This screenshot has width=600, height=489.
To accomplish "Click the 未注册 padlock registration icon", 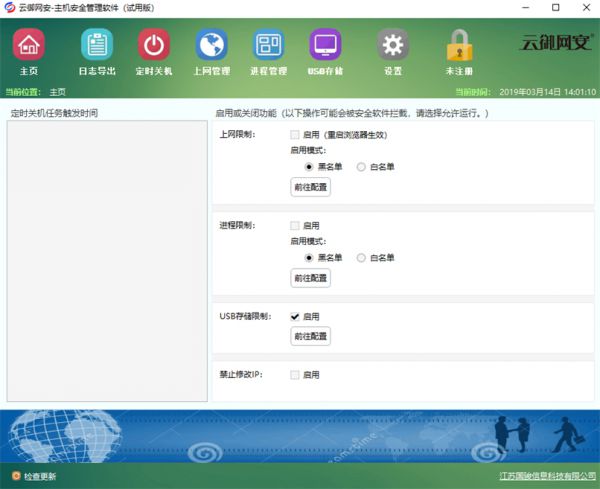I will coord(459,46).
